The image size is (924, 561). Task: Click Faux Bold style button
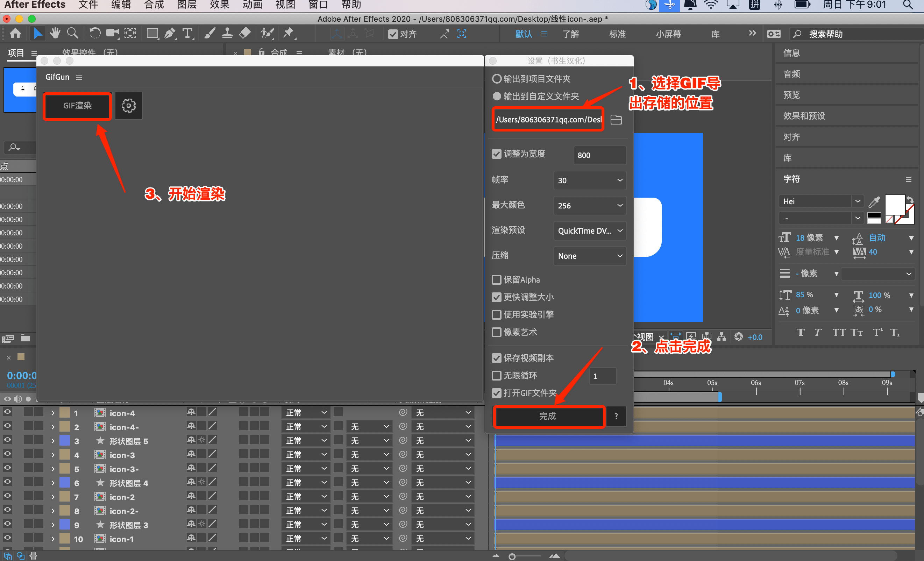pyautogui.click(x=801, y=332)
